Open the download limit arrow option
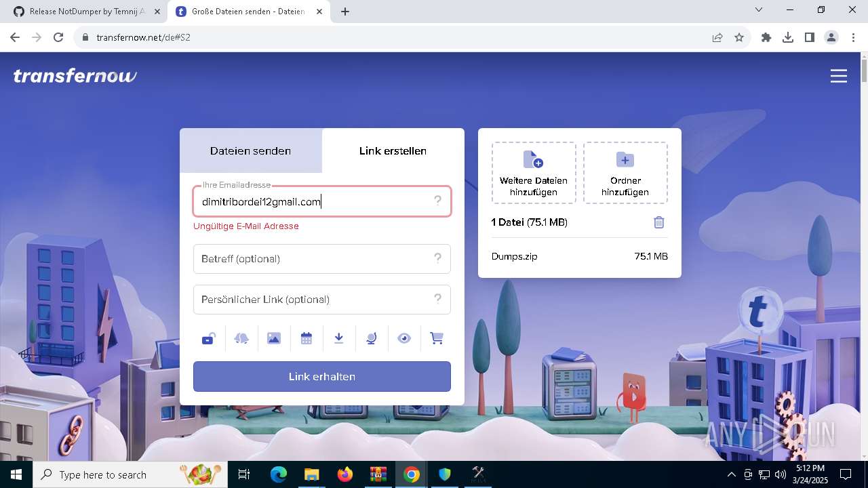 (339, 338)
